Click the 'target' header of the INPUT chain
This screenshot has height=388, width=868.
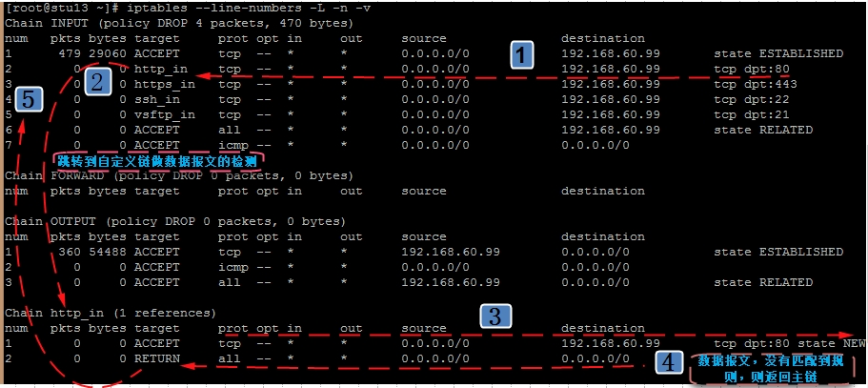[156, 39]
